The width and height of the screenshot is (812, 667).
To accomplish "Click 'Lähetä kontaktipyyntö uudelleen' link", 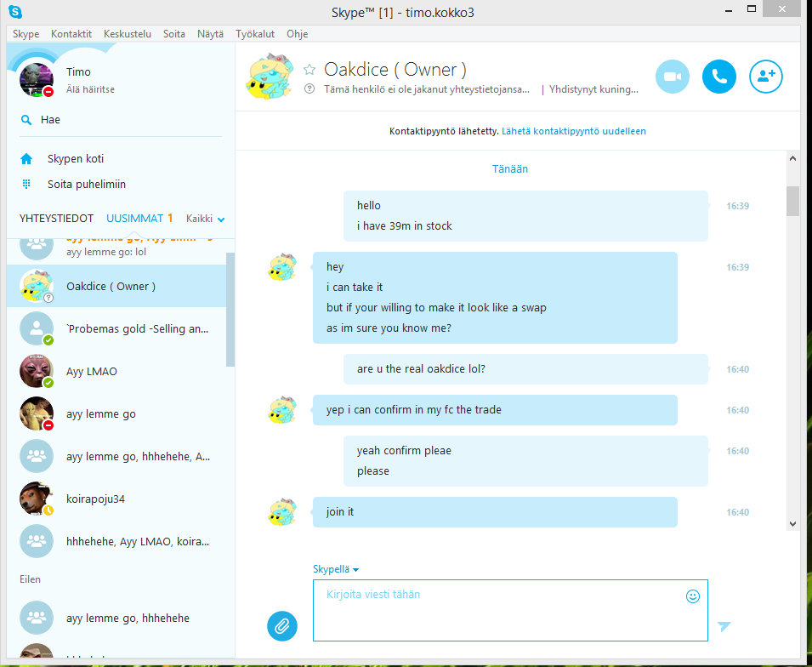I will tap(574, 131).
